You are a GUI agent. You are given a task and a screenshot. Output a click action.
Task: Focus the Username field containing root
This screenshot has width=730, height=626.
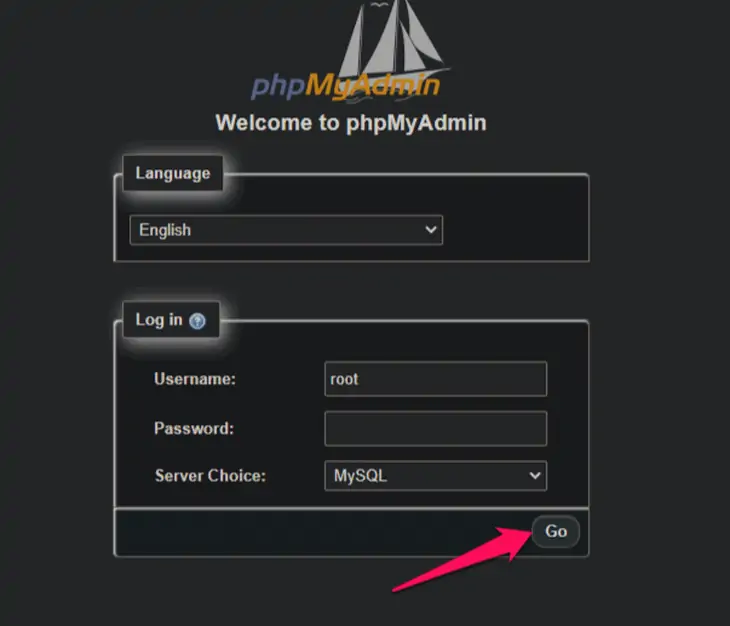pyautogui.click(x=436, y=379)
